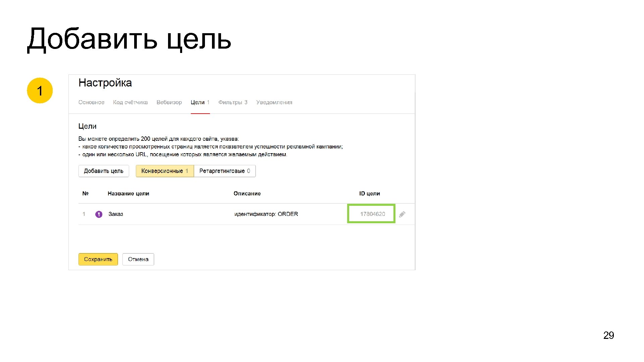The width and height of the screenshot is (644, 362).
Task: Click the Название цели column header
Action: click(x=128, y=193)
